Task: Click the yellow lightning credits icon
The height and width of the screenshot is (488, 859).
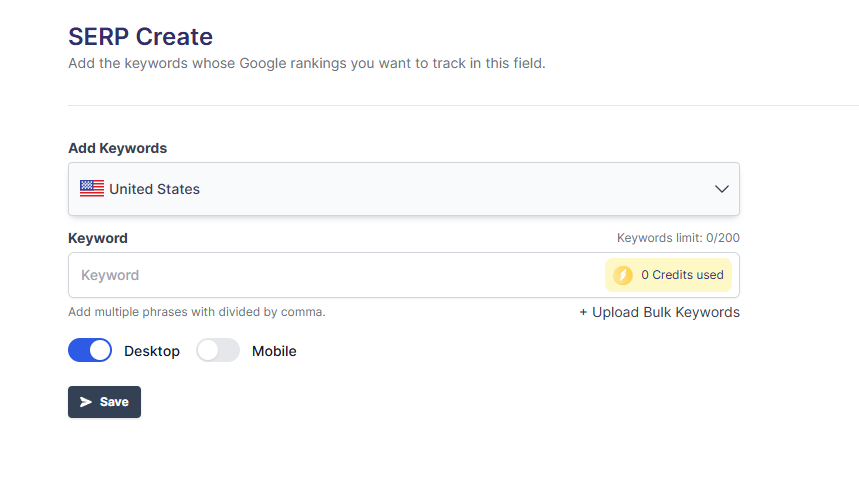Action: (x=623, y=275)
